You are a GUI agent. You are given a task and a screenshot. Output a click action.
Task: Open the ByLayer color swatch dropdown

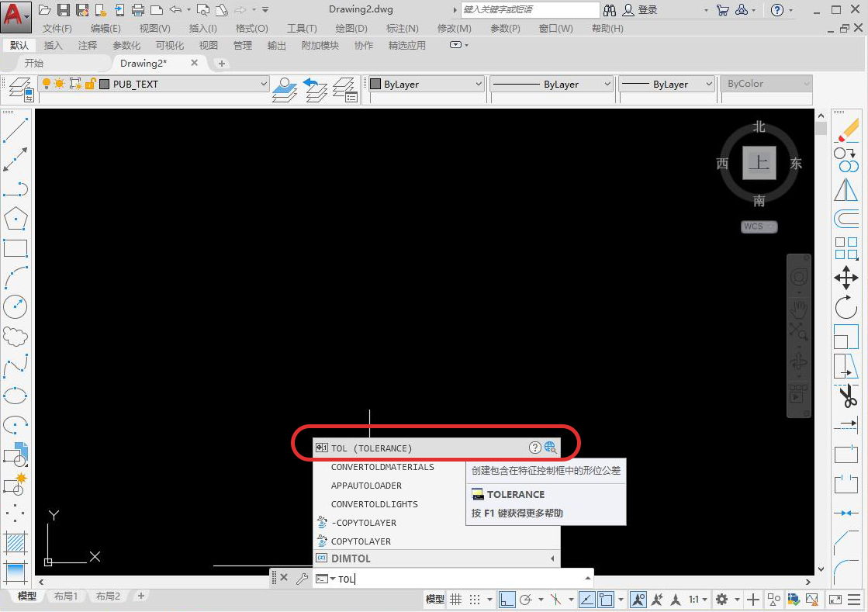pos(426,84)
